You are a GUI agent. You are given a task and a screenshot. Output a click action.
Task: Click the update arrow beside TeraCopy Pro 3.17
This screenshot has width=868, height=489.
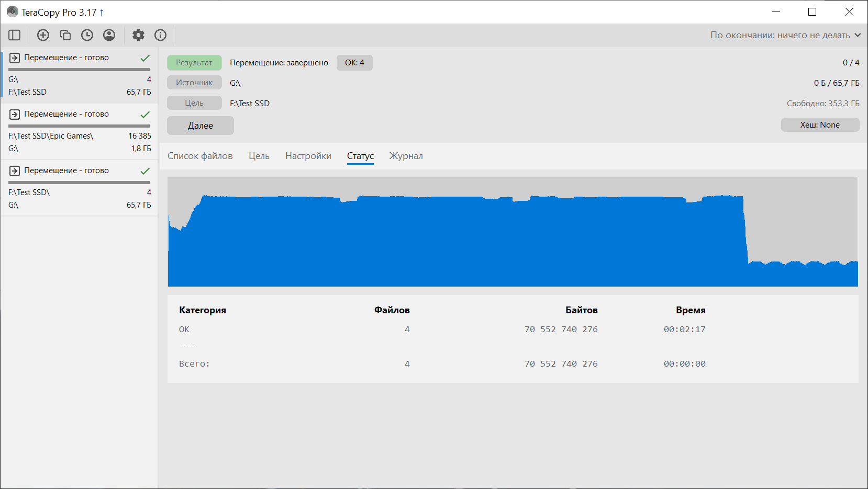(102, 12)
